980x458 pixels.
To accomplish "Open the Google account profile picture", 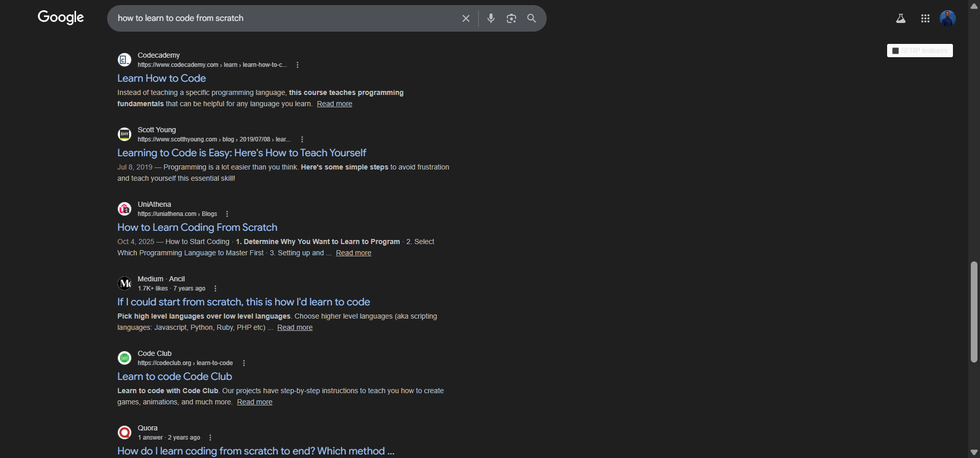I will click(x=948, y=18).
